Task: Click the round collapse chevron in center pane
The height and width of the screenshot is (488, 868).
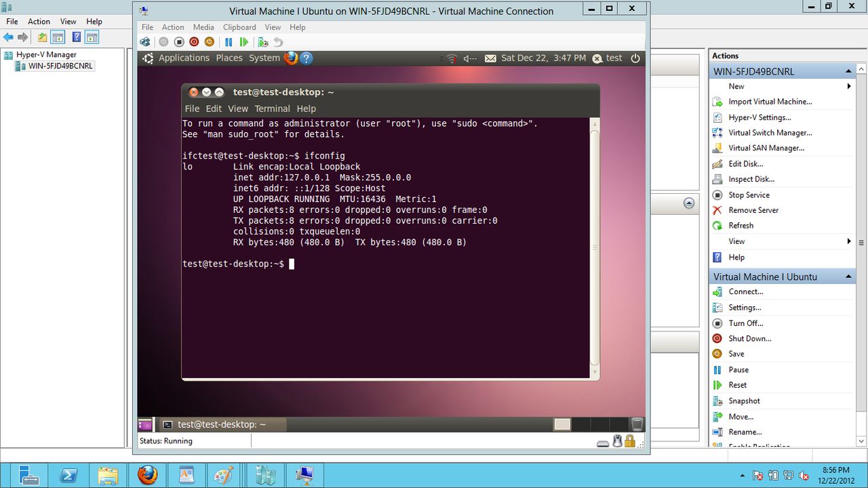Action: [x=689, y=203]
